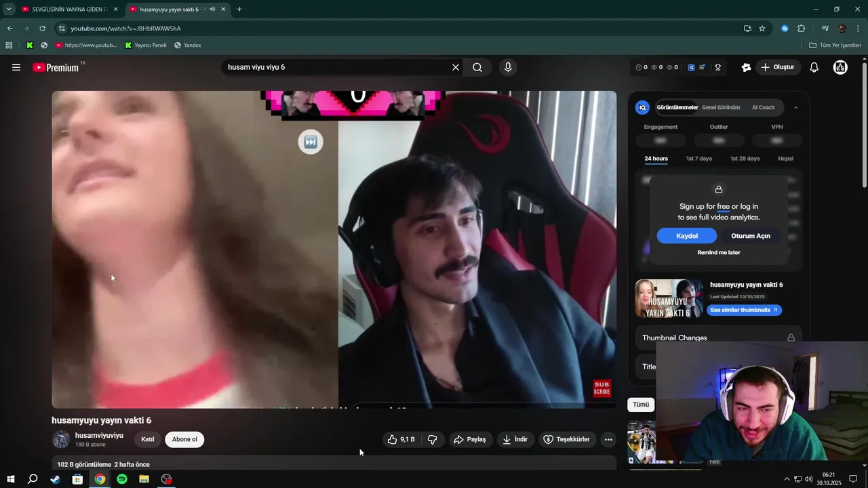Open the vidIQ blue extension icon
The height and width of the screenshot is (488, 868).
click(691, 67)
